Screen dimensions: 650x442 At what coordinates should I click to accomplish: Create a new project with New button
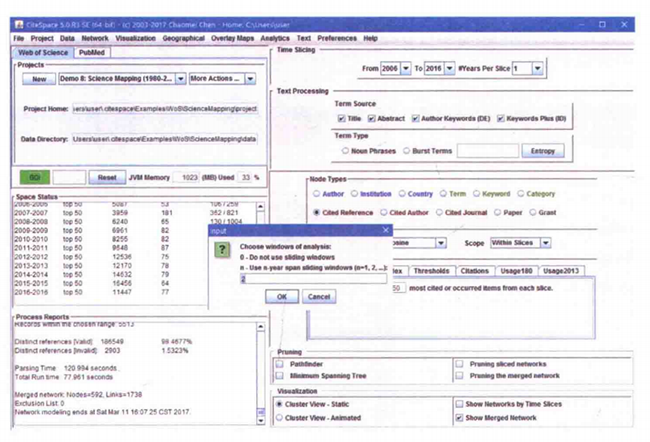[39, 78]
